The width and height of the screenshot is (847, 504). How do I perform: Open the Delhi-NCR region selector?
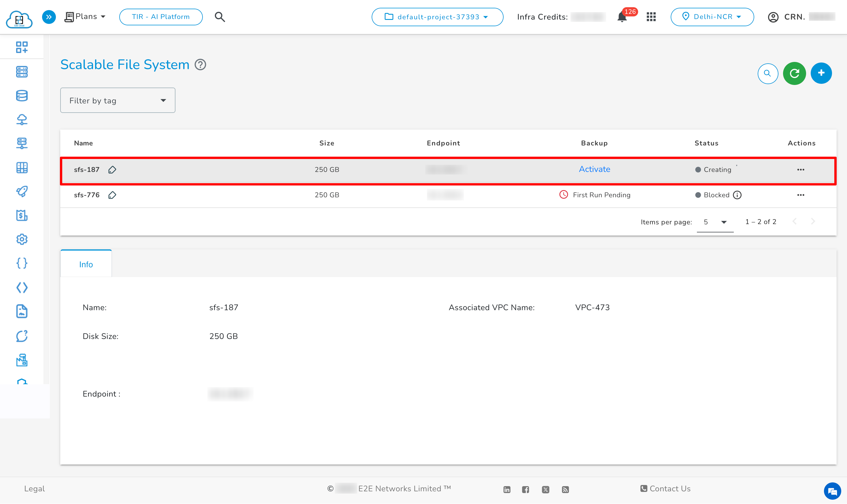point(712,17)
